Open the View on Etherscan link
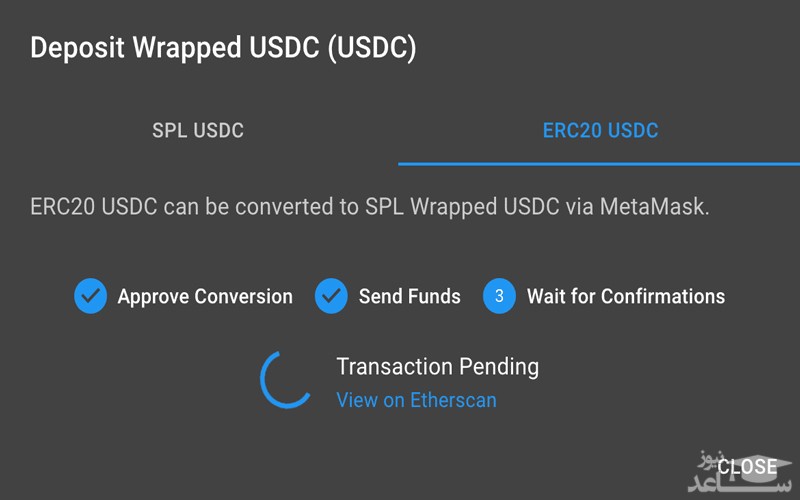This screenshot has height=500, width=800. pyautogui.click(x=416, y=400)
